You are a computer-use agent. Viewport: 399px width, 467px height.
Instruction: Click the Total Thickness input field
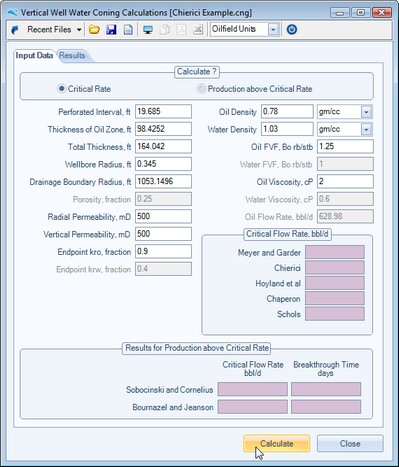tap(163, 146)
